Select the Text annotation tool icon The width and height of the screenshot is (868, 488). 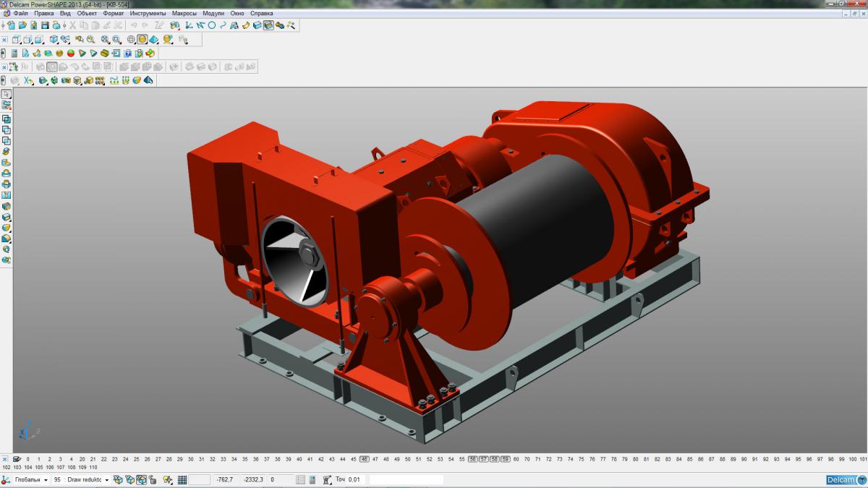coord(234,25)
